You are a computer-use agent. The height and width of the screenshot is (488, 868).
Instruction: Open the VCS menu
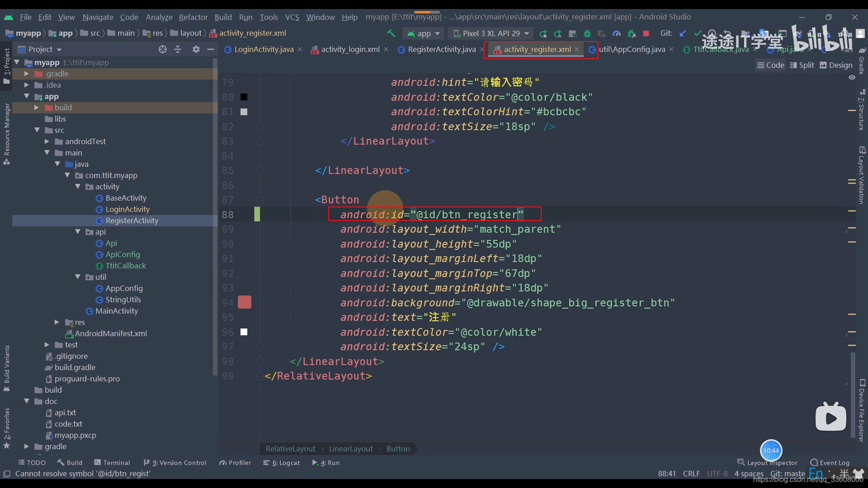pos(292,17)
